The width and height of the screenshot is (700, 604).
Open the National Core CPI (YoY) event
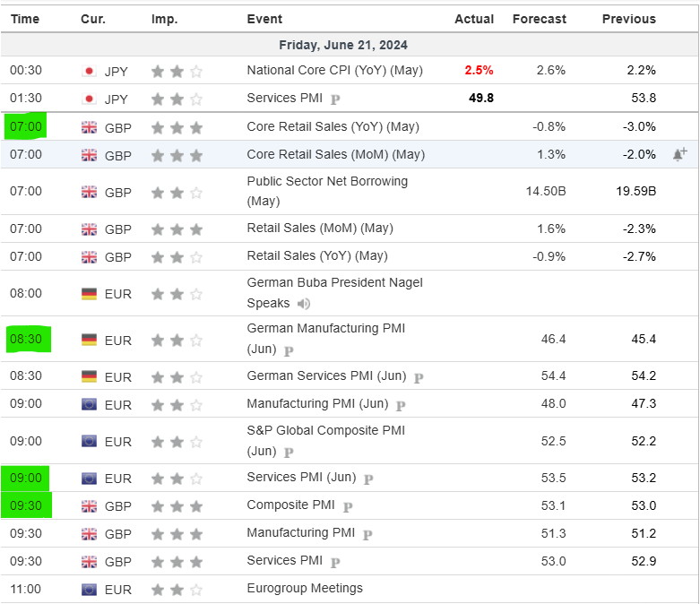click(335, 71)
